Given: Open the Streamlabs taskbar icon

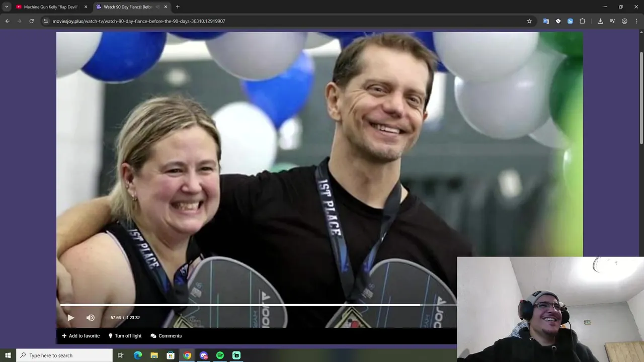Looking at the screenshot, I should point(236,355).
